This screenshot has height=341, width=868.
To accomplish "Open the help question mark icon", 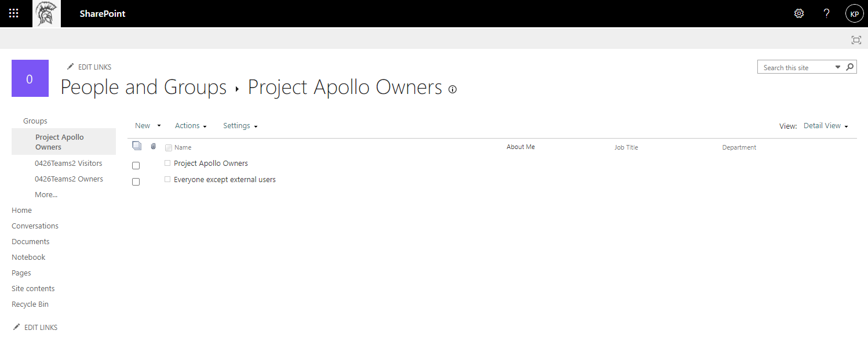I will pyautogui.click(x=827, y=13).
